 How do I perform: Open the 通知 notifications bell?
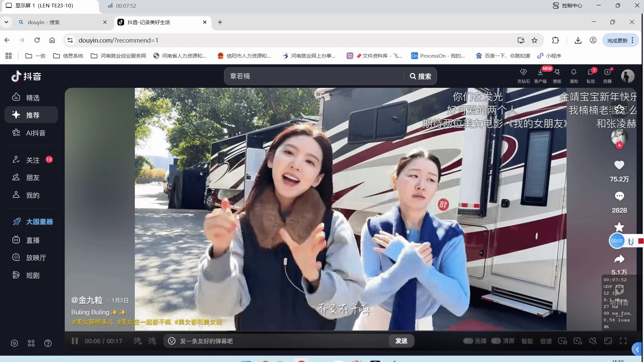point(574,72)
